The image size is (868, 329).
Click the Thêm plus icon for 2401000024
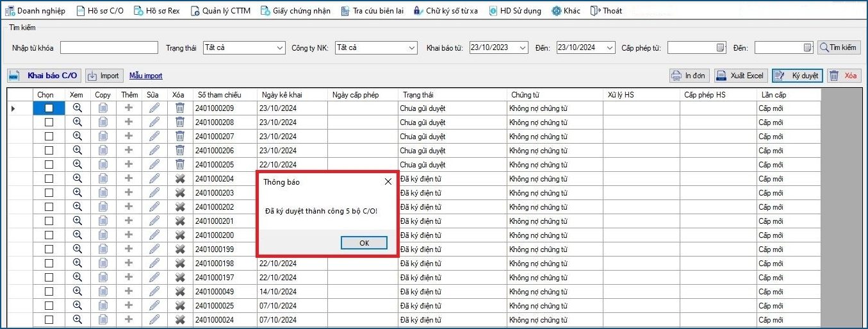(129, 319)
